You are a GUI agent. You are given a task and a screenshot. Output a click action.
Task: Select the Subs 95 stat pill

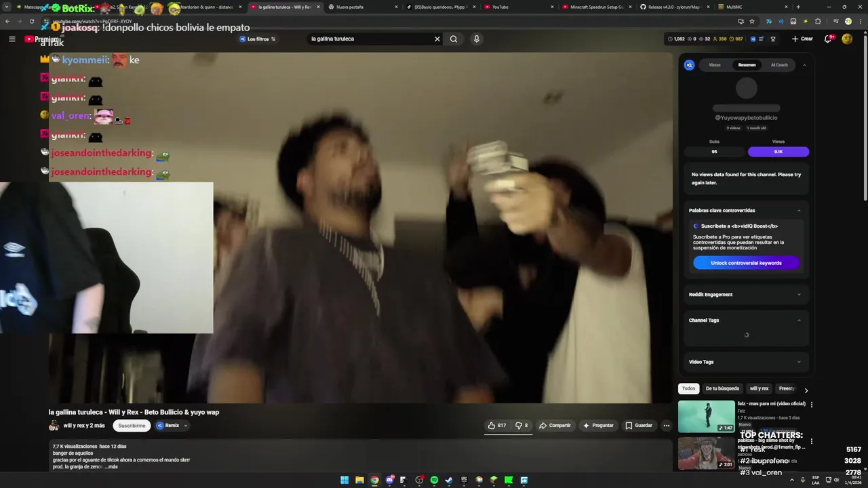coord(714,152)
